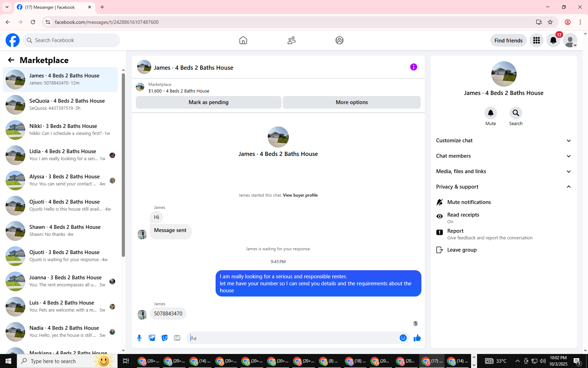Select the Messenger Facebook browser tab
This screenshot has width=588, height=368.
point(54,7)
